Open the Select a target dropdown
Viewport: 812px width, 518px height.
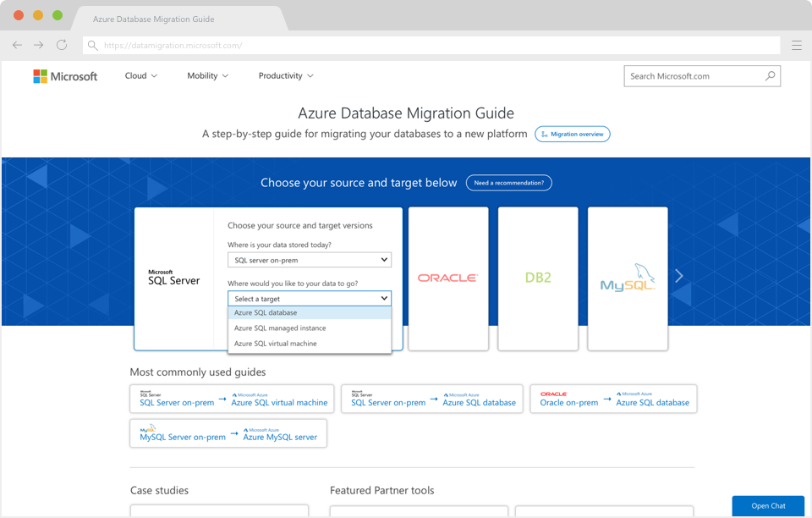310,299
